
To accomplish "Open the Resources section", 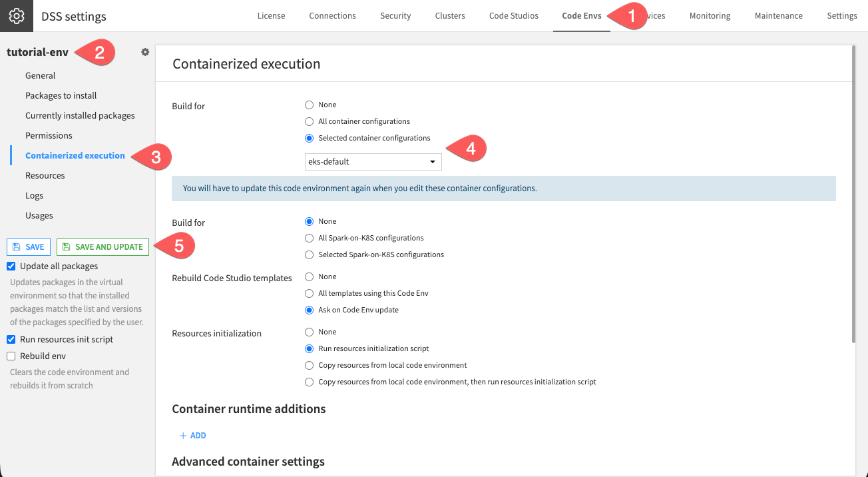I will 45,175.
